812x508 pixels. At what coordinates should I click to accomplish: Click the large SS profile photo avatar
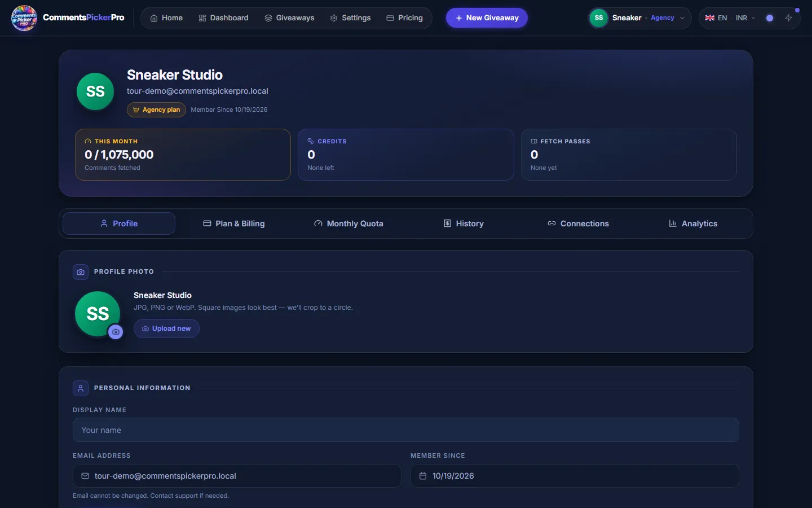point(98,314)
